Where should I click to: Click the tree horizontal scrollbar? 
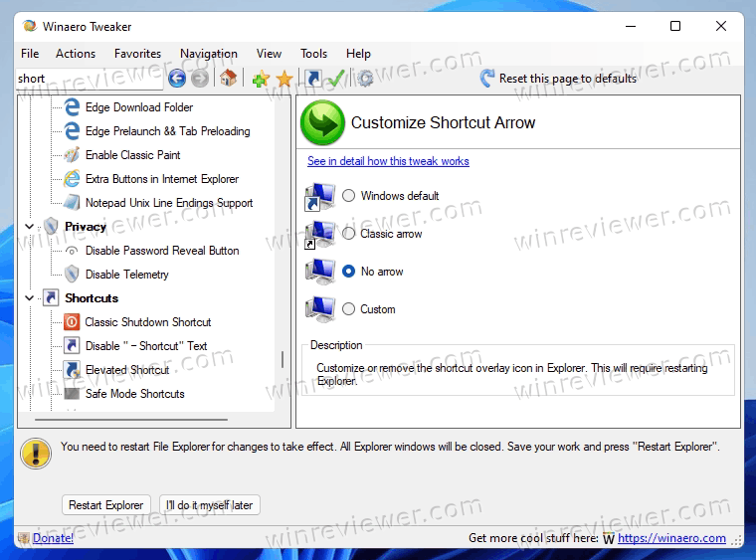point(131,420)
